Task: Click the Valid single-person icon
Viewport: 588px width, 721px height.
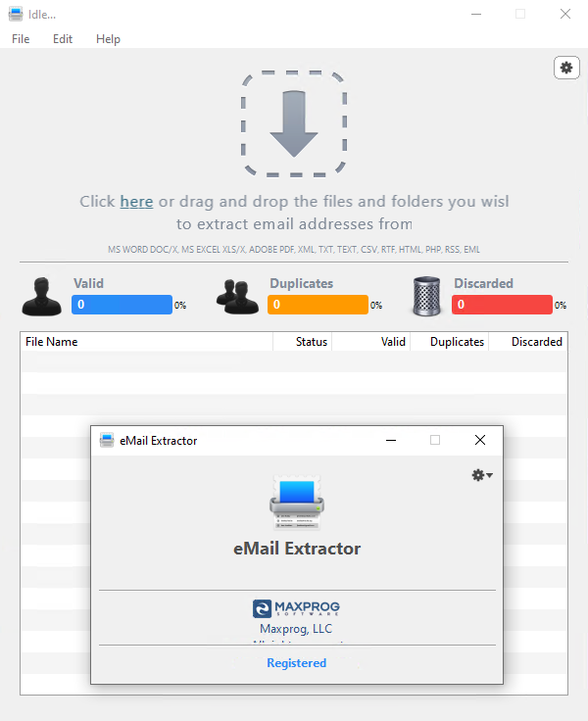Action: pos(42,297)
